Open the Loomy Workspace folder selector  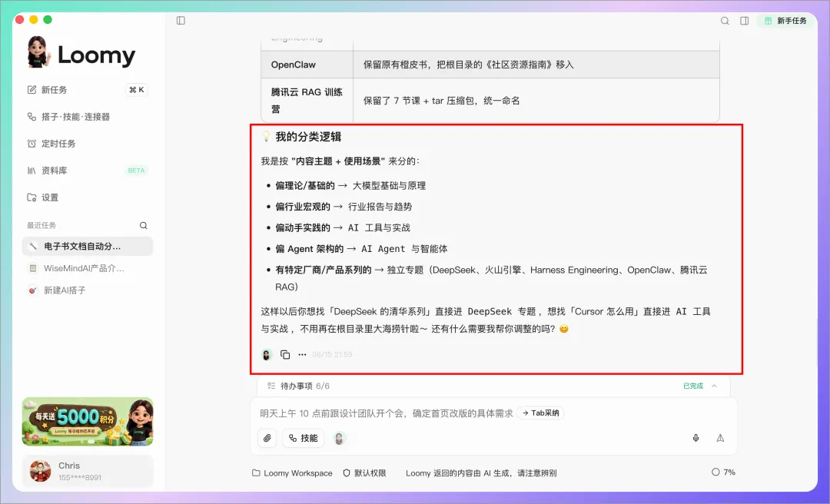tap(292, 472)
